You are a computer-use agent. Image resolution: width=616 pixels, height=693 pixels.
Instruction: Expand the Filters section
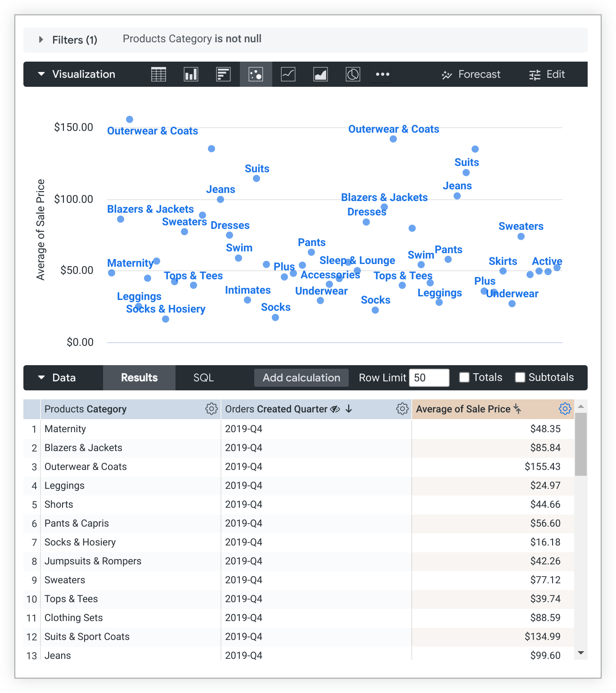click(x=41, y=40)
